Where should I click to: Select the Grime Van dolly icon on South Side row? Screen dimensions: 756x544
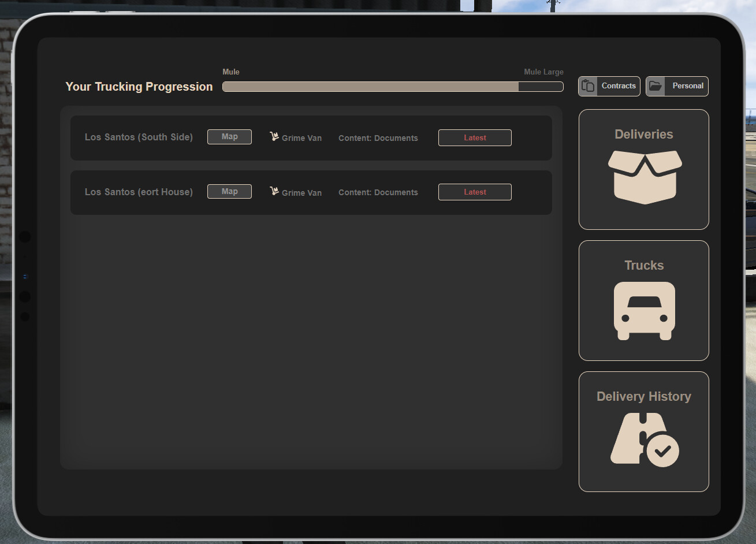(274, 135)
